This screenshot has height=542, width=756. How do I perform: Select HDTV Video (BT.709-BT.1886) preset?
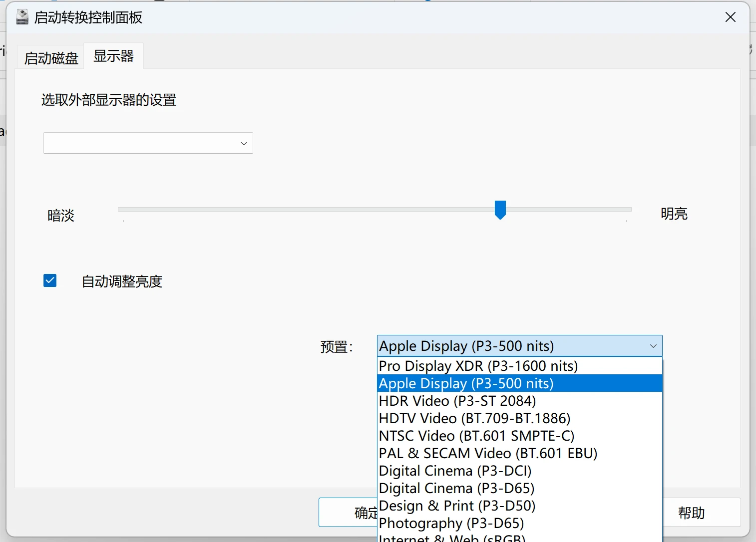tap(519, 418)
